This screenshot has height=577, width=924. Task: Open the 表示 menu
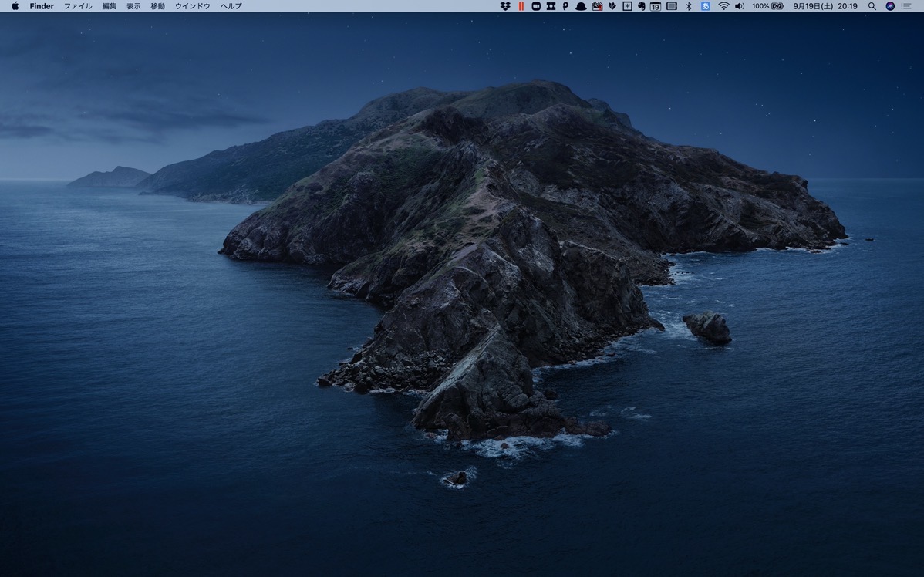(x=133, y=6)
